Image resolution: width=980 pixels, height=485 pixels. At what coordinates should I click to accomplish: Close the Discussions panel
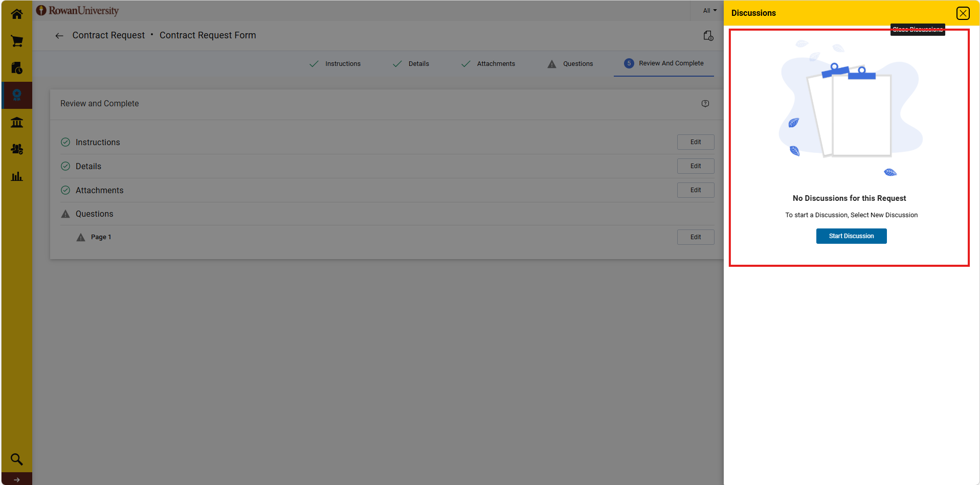coord(963,13)
